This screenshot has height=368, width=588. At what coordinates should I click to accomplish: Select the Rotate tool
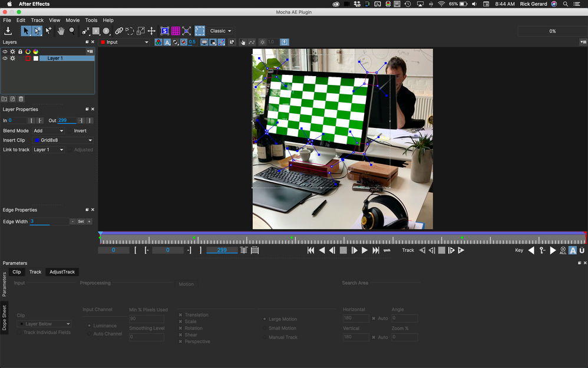click(130, 31)
